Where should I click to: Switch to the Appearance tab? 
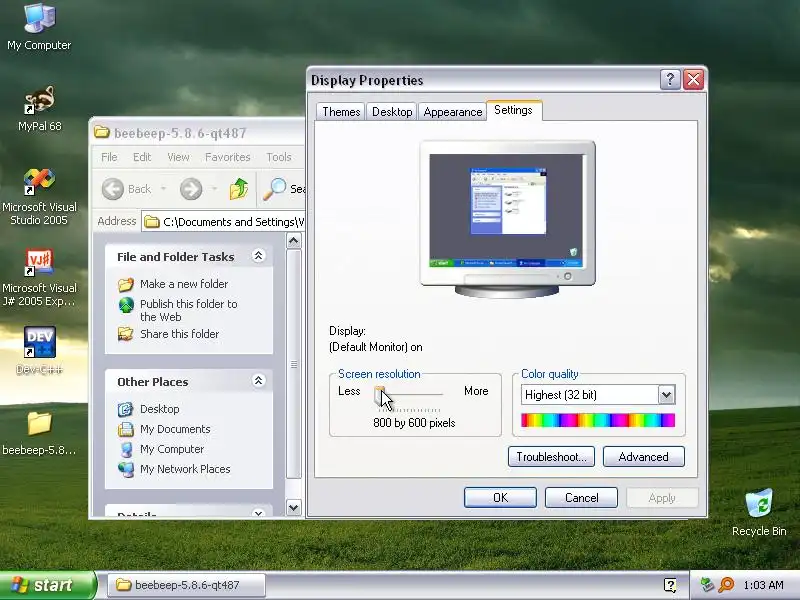point(453,112)
